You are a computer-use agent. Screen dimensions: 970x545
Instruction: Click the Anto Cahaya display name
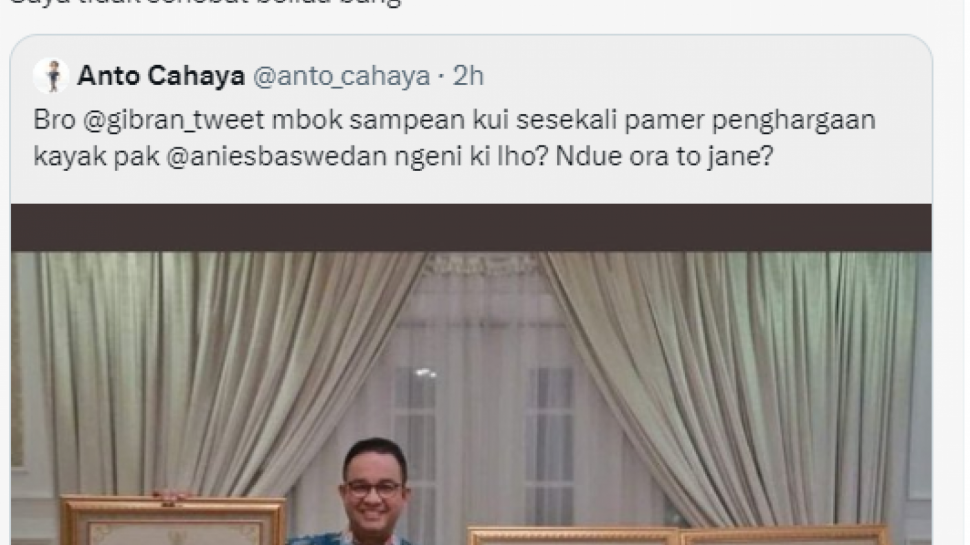click(x=161, y=76)
